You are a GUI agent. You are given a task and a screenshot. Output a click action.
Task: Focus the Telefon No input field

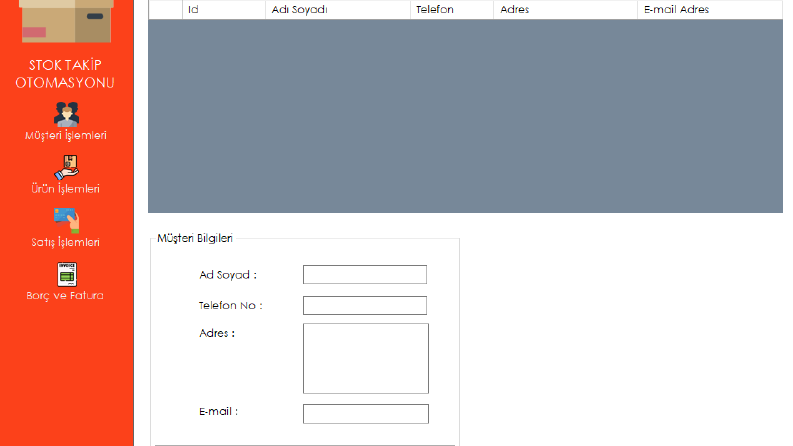click(365, 305)
